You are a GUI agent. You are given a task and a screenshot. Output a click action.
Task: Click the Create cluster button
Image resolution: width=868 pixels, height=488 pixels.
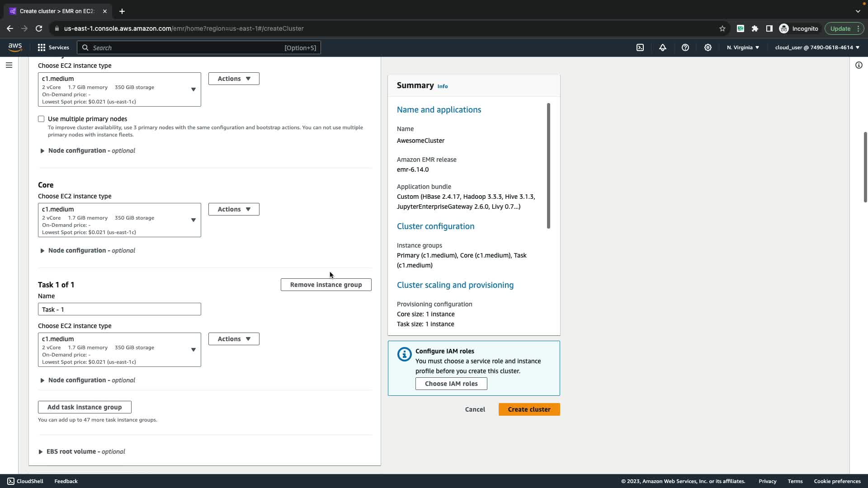(529, 409)
